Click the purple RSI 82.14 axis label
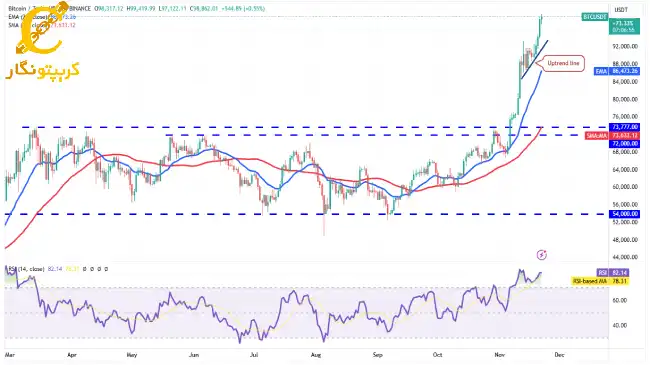This screenshot has width=650, height=365. (613, 273)
